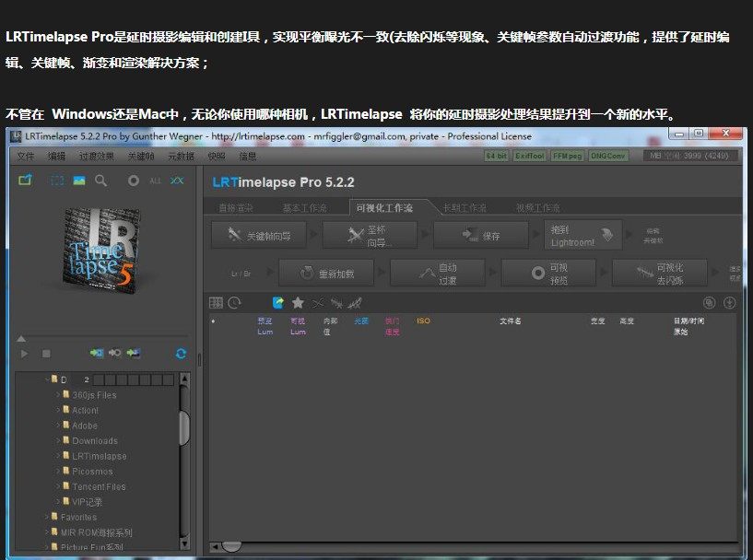
Task: Start playback with the play triangle
Action: 24,354
